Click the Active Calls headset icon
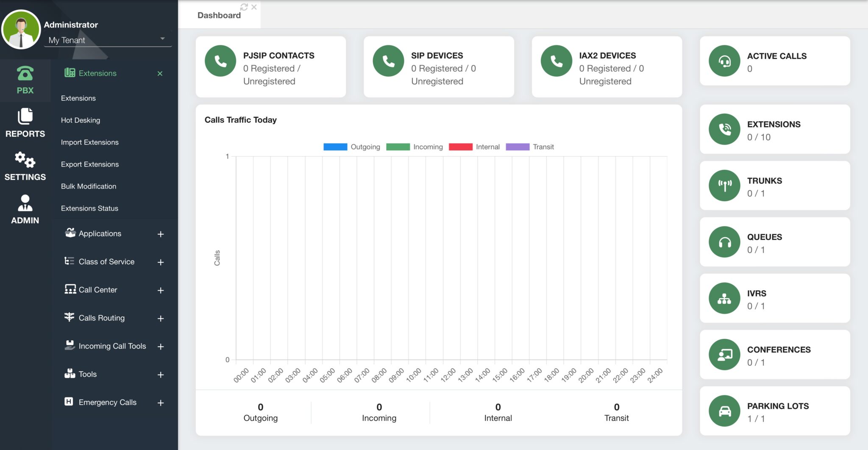Image resolution: width=868 pixels, height=450 pixels. 725,61
